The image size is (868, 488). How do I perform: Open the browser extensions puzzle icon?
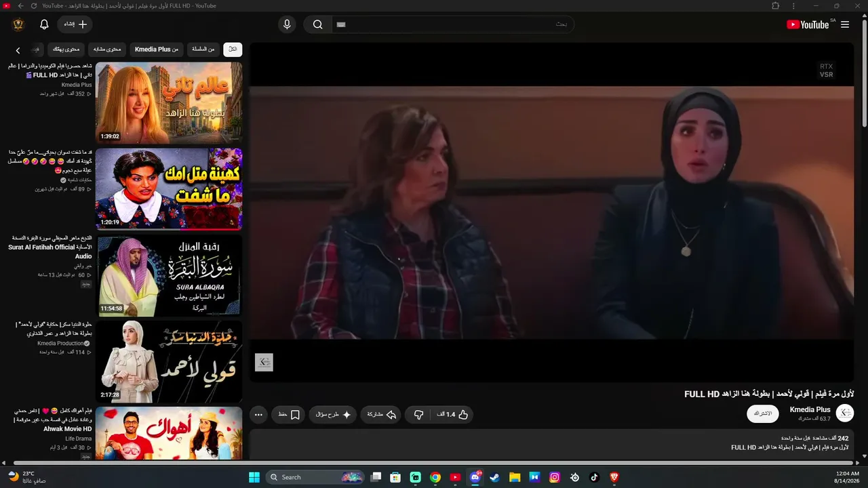click(x=775, y=5)
